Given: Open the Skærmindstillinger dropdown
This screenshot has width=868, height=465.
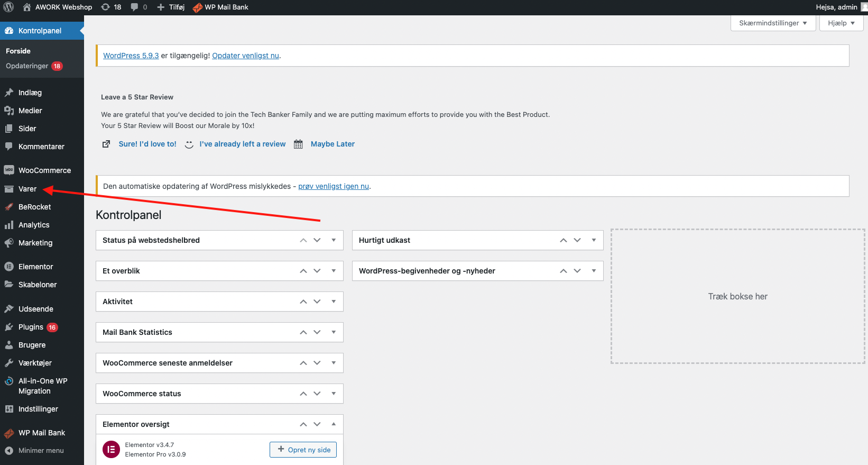Looking at the screenshot, I should 773,23.
